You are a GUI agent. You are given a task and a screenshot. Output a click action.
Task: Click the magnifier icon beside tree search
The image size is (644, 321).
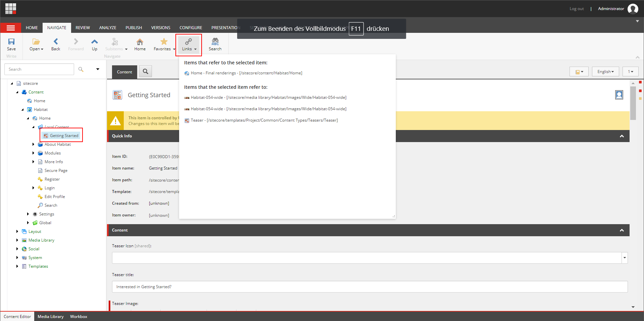pos(81,69)
